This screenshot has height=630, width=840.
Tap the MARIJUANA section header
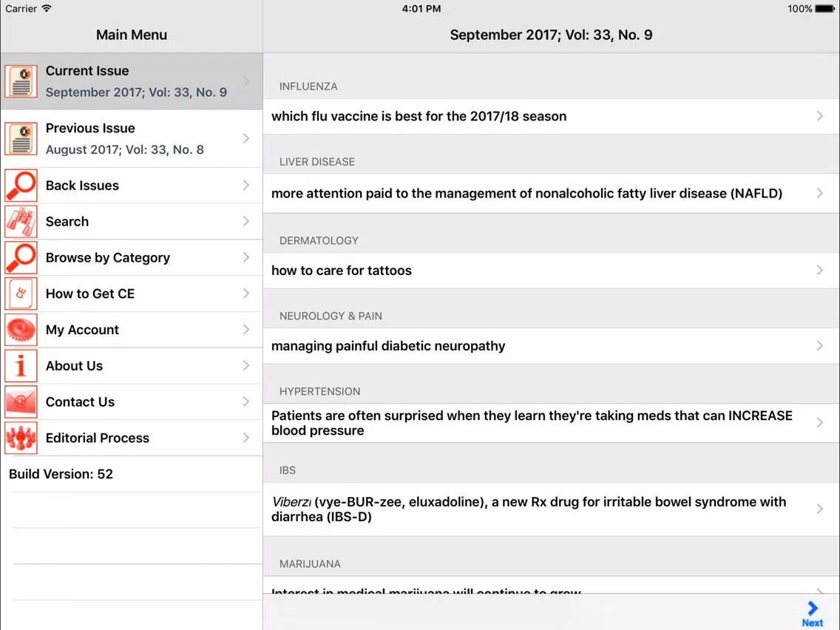pyautogui.click(x=310, y=564)
